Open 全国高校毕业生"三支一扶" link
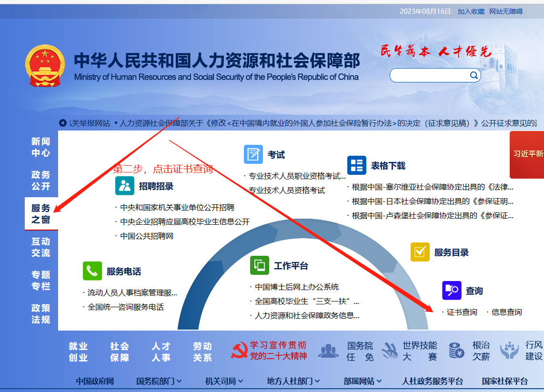The image size is (544, 392). tap(307, 301)
